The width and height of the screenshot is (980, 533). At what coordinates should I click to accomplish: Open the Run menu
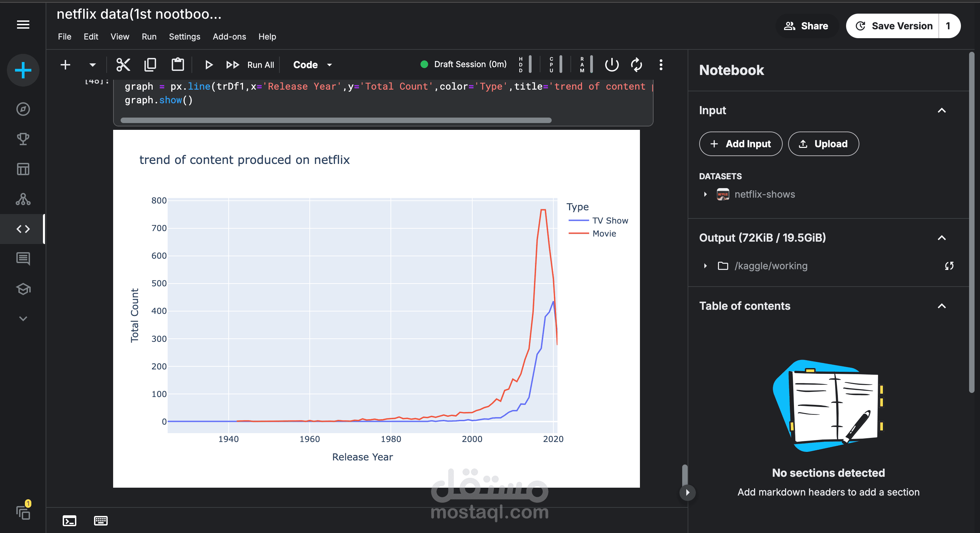[x=149, y=36]
